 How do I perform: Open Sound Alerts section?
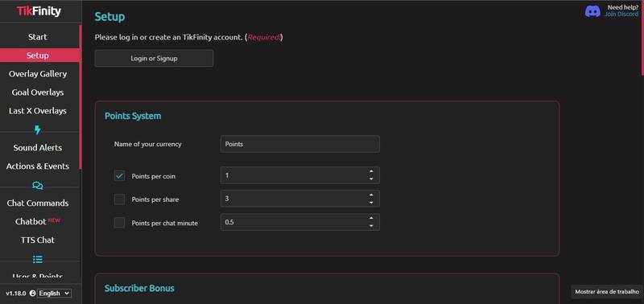37,148
